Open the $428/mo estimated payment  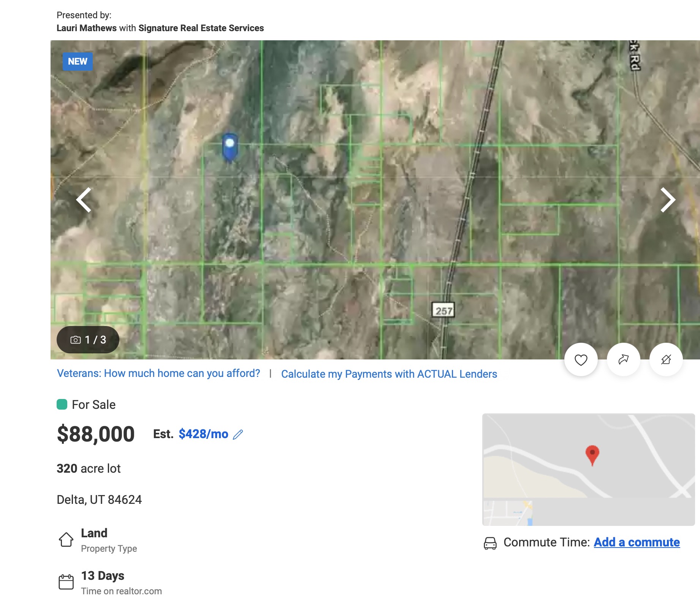point(203,434)
